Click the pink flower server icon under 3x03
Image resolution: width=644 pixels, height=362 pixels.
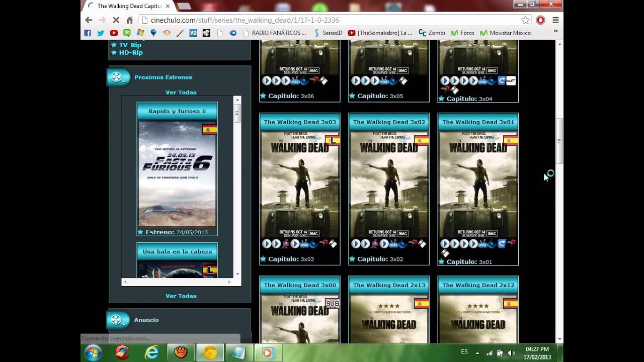coord(285,244)
